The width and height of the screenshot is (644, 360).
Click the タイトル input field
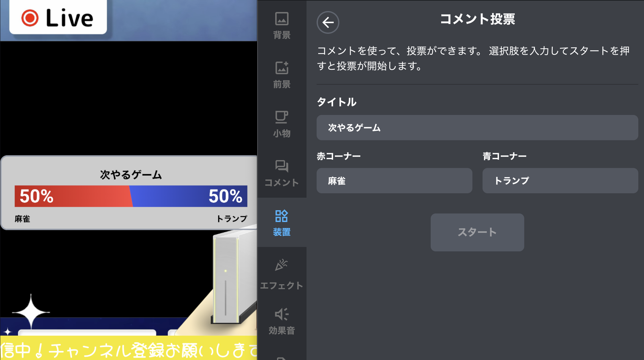[x=477, y=128]
